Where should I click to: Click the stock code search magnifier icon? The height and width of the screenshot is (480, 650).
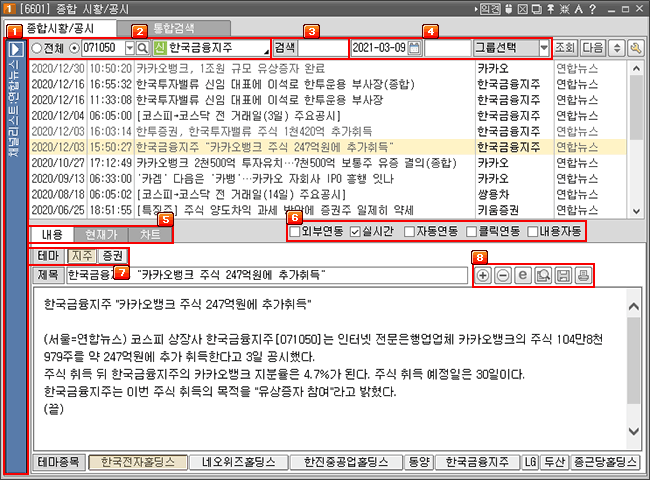(142, 48)
